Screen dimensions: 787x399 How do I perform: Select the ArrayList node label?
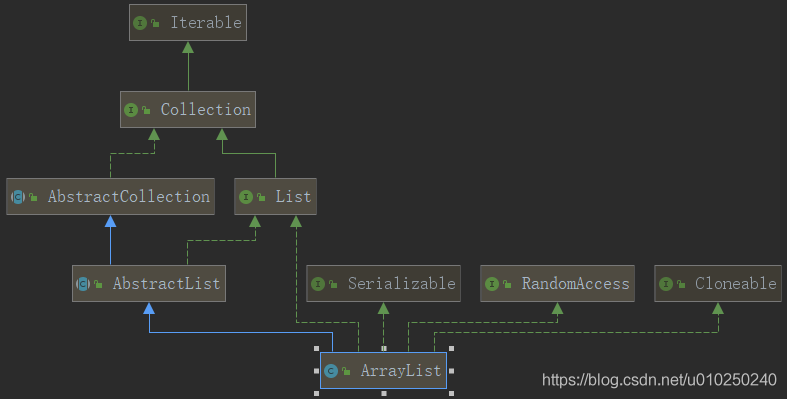(x=401, y=370)
